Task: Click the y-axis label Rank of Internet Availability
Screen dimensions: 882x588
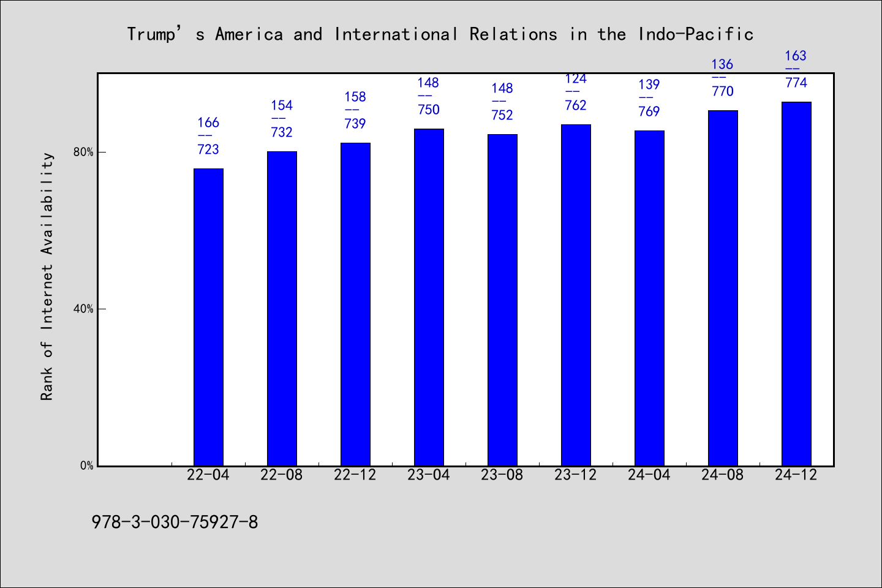Action: pyautogui.click(x=47, y=276)
